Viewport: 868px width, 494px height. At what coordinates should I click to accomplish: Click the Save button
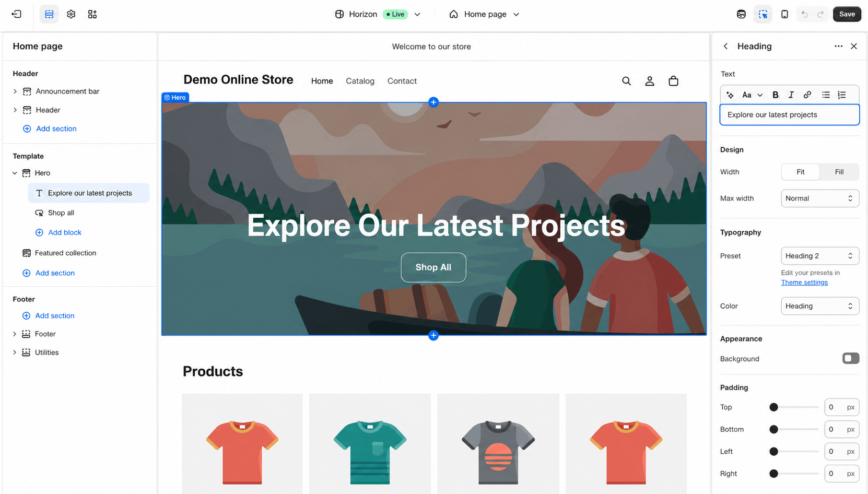pyautogui.click(x=847, y=14)
